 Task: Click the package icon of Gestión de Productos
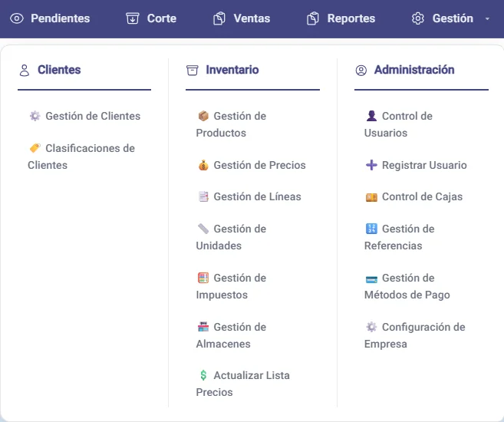pos(203,116)
